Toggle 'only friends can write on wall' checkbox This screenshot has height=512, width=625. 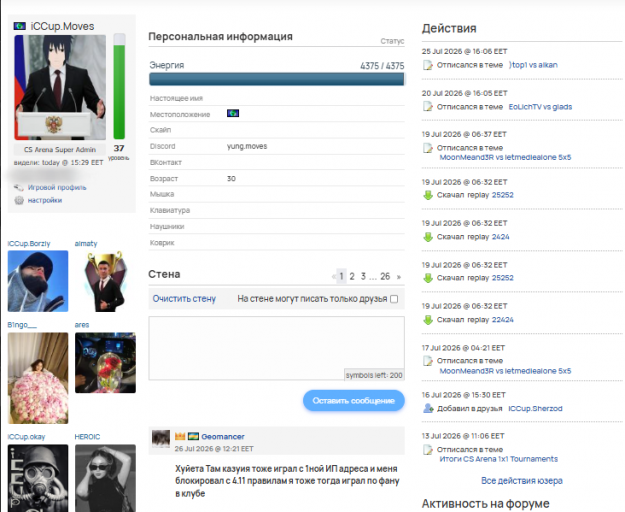point(394,299)
